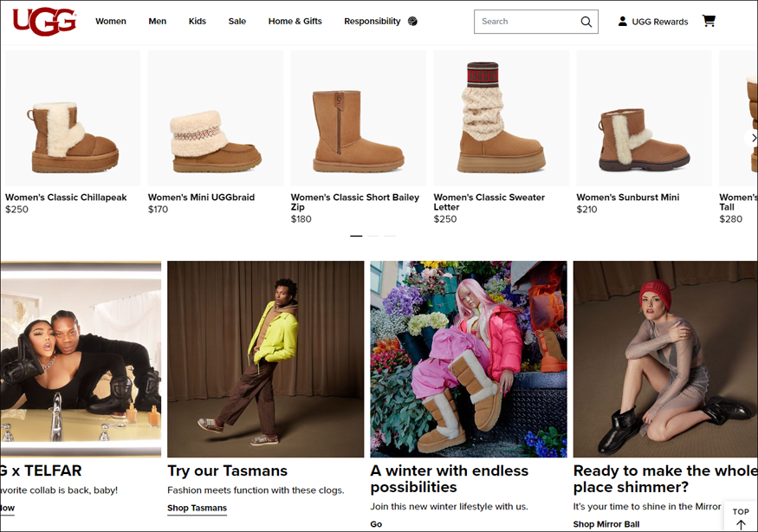Click "A winter with endless possibilities" heading

click(449, 479)
